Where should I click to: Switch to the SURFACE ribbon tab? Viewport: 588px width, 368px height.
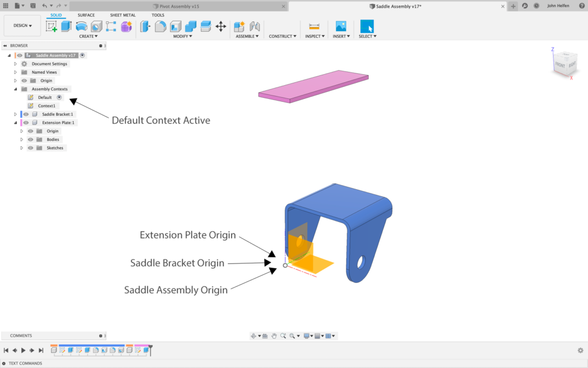(x=86, y=15)
